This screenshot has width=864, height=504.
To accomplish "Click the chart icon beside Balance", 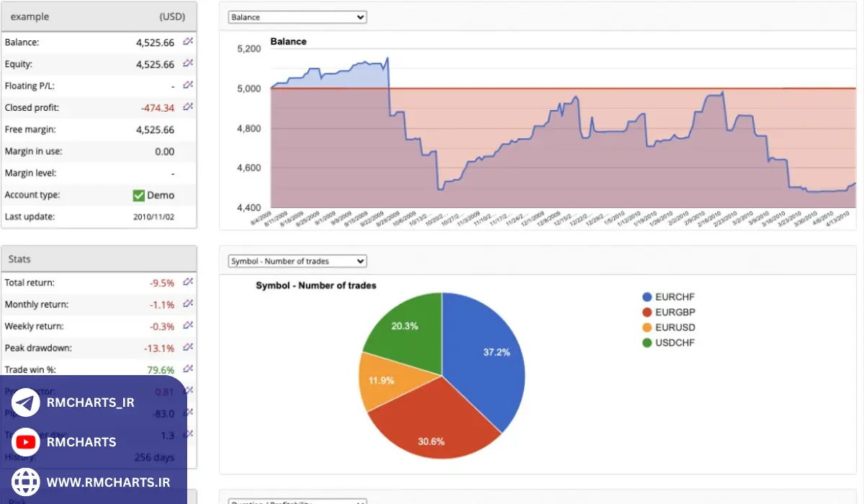I will coord(188,42).
